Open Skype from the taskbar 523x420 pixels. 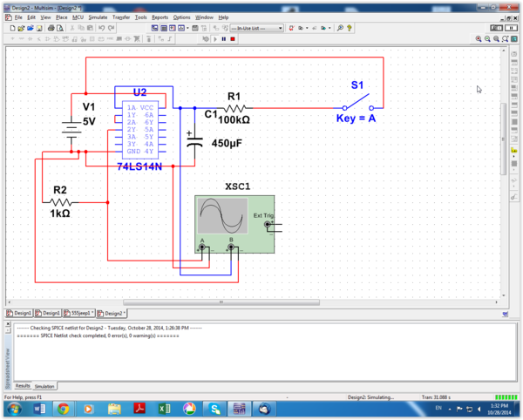click(x=215, y=409)
